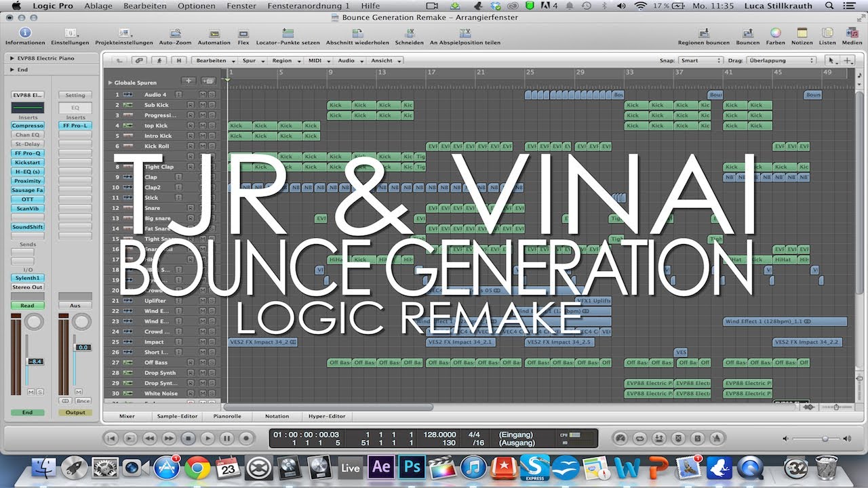Mute the Drop Synth track

click(x=203, y=373)
